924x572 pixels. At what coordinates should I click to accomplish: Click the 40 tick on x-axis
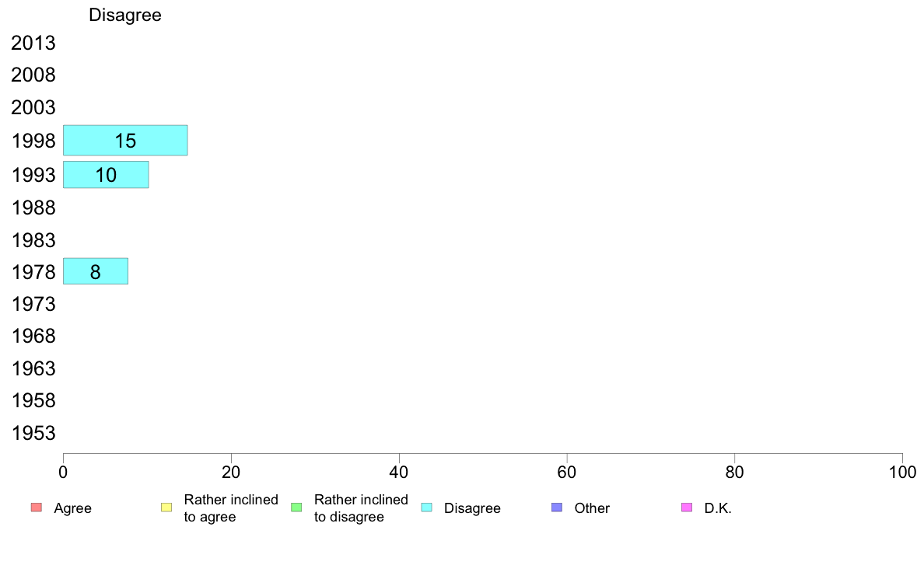pyautogui.click(x=399, y=472)
